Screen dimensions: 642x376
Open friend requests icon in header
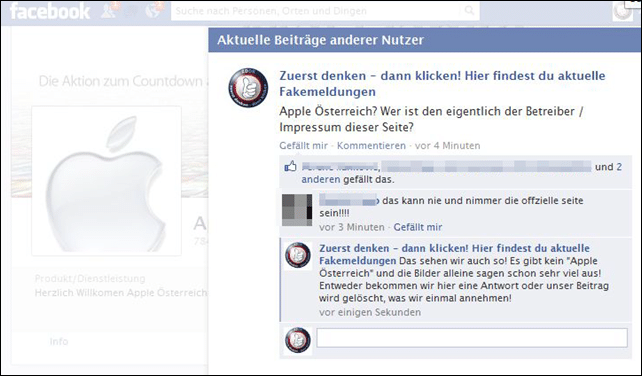coord(109,11)
